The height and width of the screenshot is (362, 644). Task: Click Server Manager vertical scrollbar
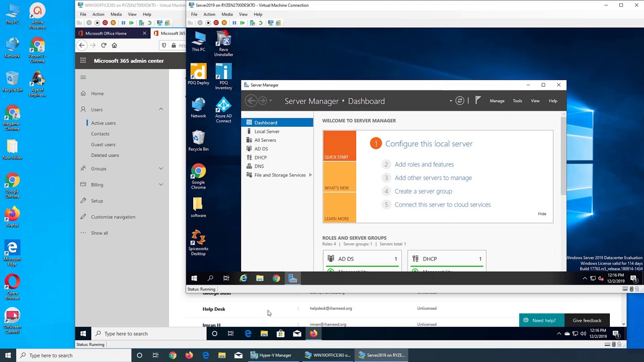click(x=563, y=156)
